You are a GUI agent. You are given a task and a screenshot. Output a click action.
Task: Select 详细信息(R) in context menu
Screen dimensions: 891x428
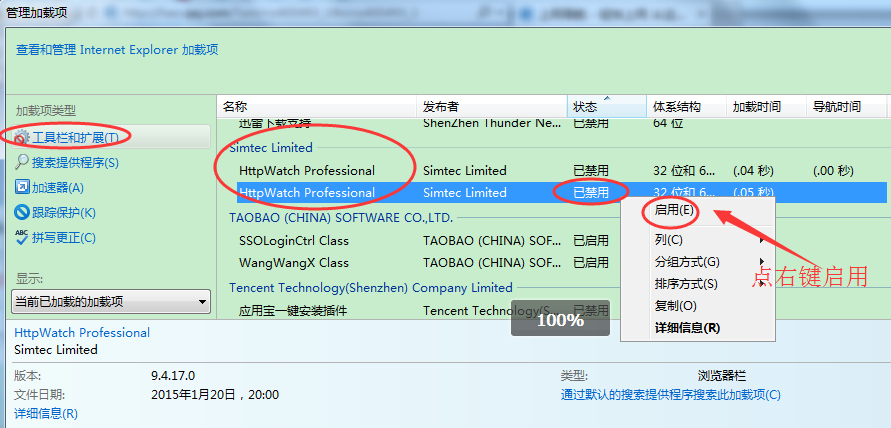(687, 327)
